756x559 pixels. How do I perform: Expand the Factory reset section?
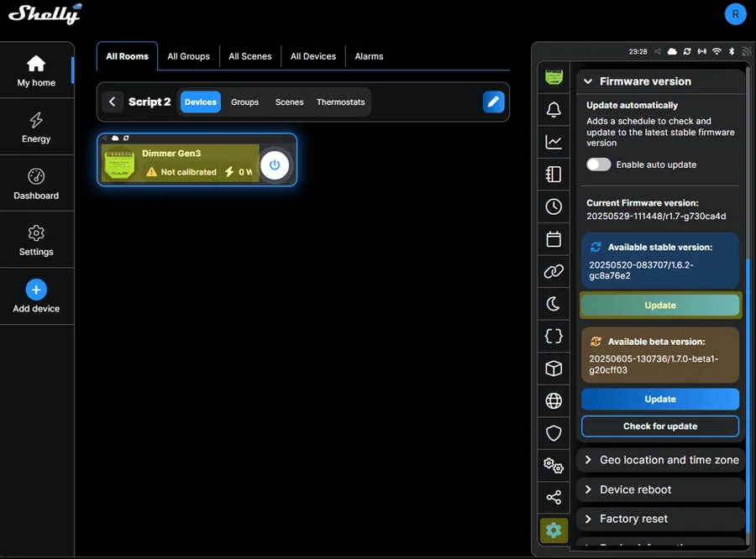click(660, 519)
